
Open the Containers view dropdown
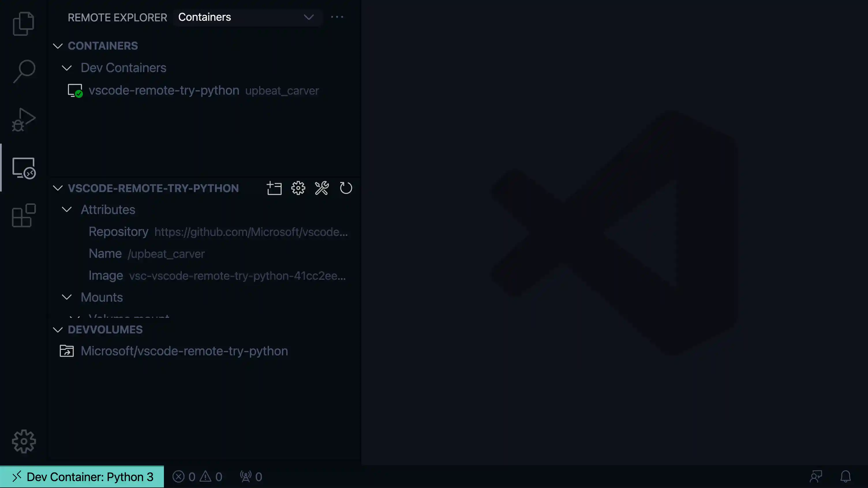[248, 17]
